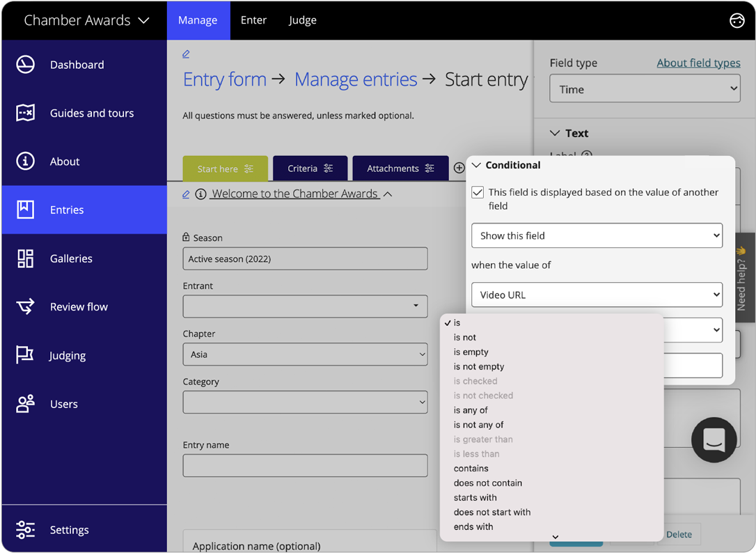Switch to the Criteria tab
756x555 pixels.
click(310, 168)
